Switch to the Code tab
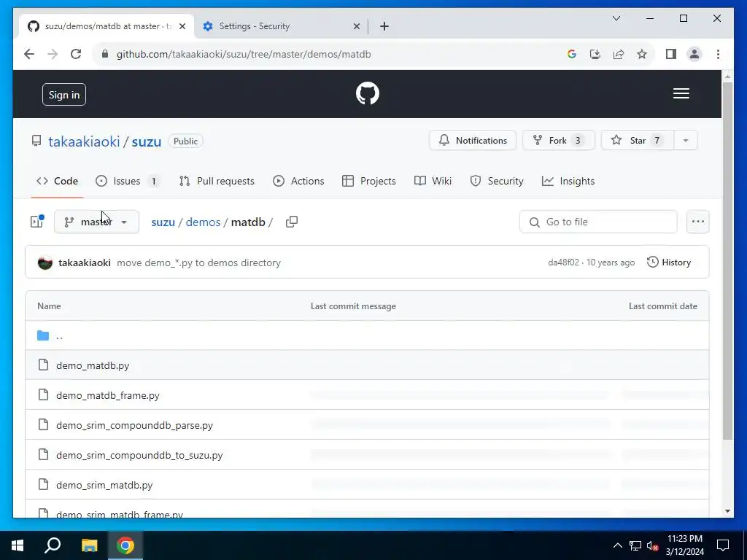This screenshot has height=560, width=747. 57,181
